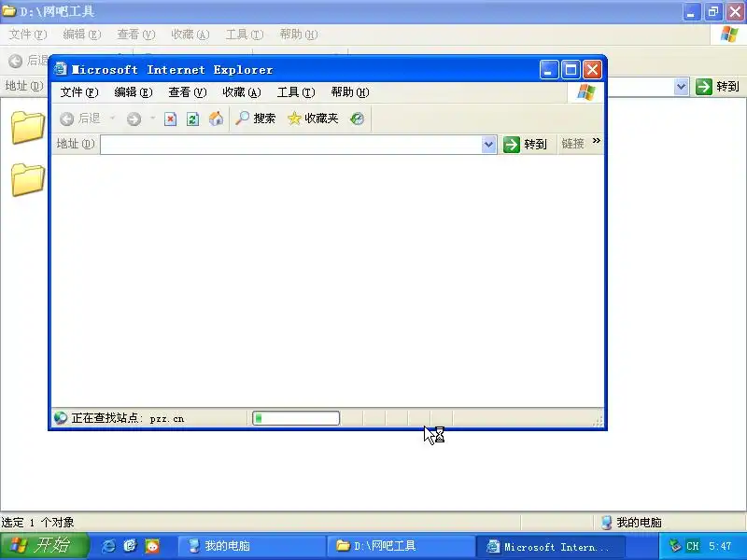Select the second folder in 网吧工具 window
Screen dimensions: 747x560
coord(28,179)
